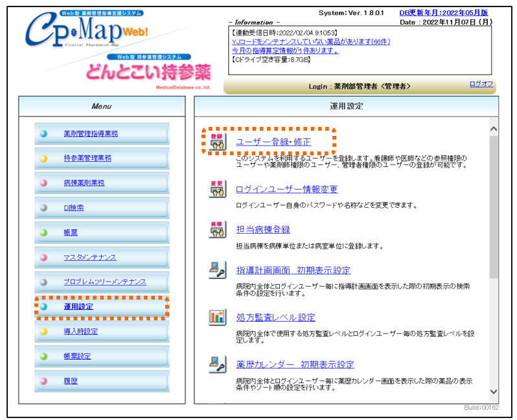Click the ユーザー登録・修正 icon
The image size is (517, 420).
point(218,142)
